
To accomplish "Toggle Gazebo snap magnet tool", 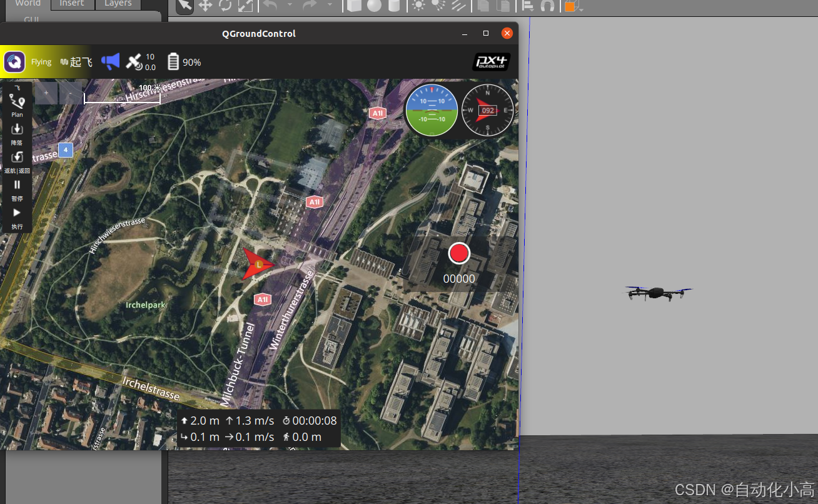I will click(x=547, y=6).
